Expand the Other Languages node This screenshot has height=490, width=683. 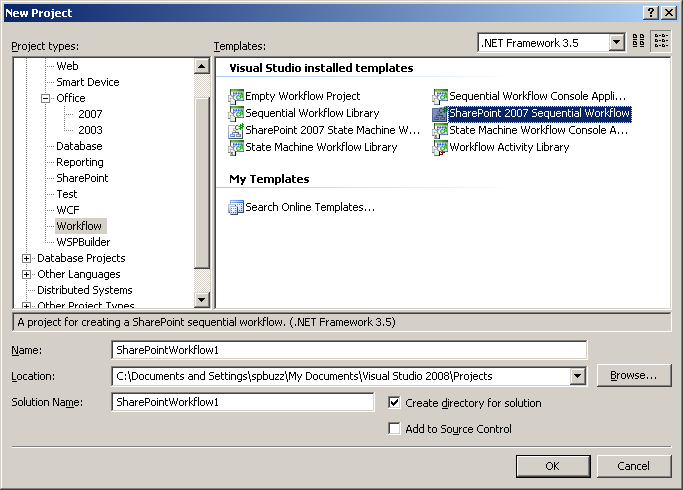(x=26, y=274)
